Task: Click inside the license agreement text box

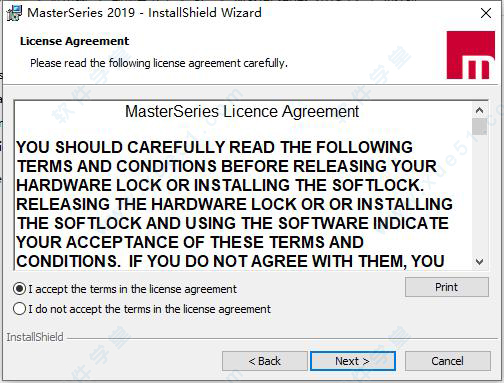Action: click(x=243, y=185)
